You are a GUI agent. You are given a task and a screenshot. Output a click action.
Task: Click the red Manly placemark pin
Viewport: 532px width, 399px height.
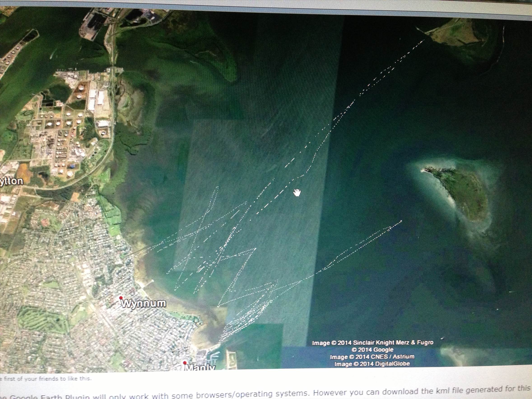tap(185, 363)
